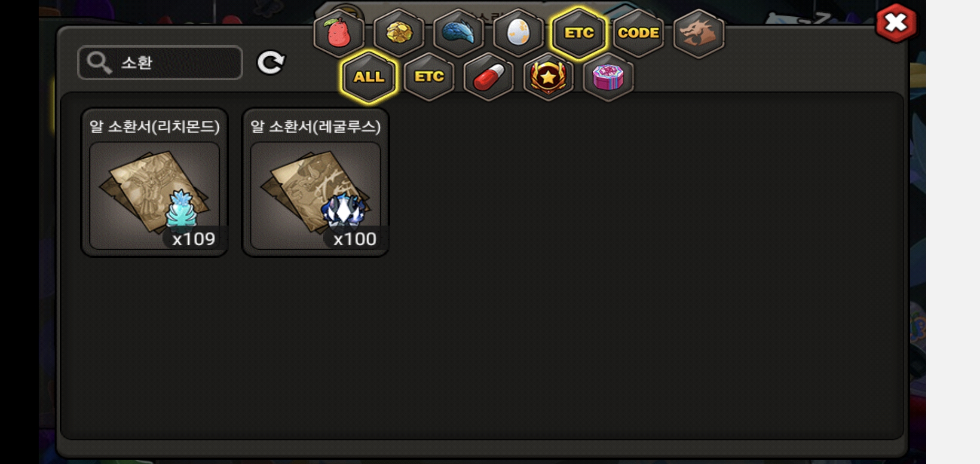Viewport: 980px width, 464px height.
Task: Select the red fruit food category
Action: click(x=339, y=33)
